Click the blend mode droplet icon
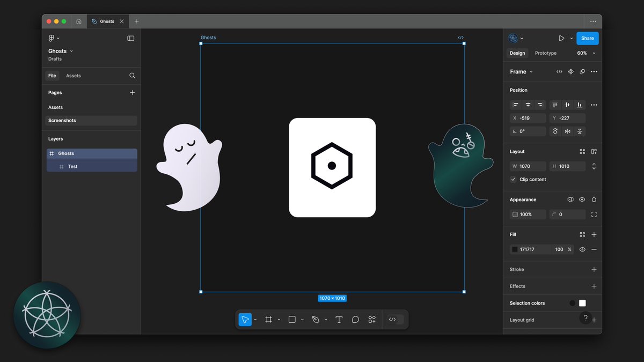 (x=594, y=200)
